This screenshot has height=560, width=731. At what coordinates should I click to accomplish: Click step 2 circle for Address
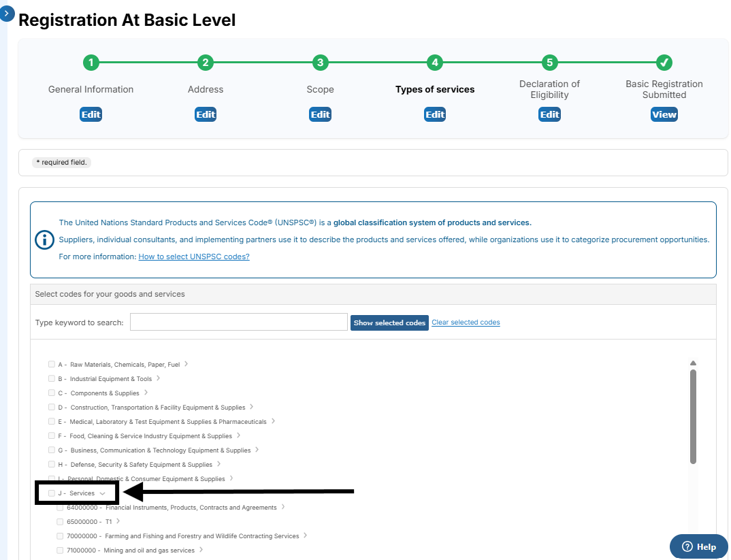[x=205, y=63]
